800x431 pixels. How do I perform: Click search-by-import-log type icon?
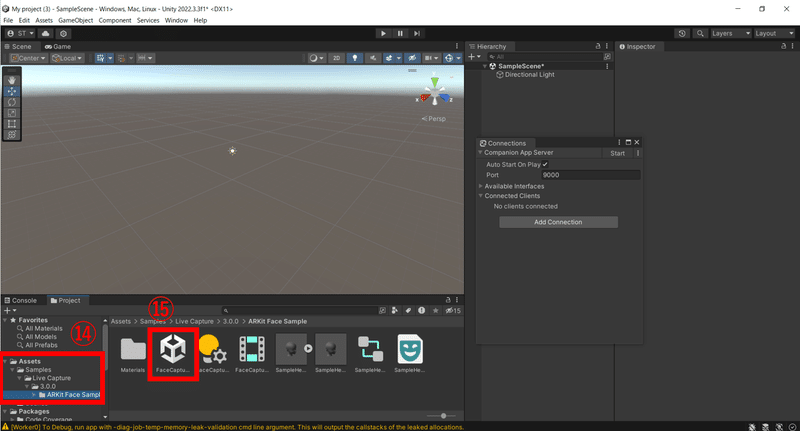click(x=421, y=310)
